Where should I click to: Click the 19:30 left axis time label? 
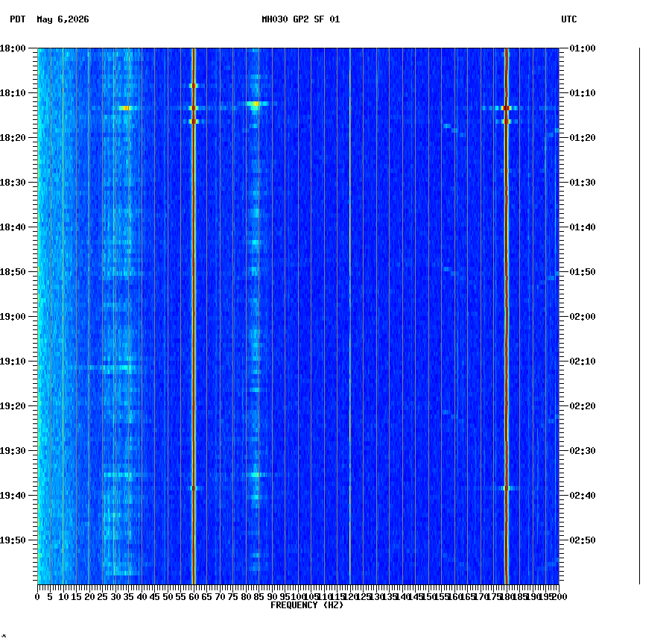tap(13, 451)
